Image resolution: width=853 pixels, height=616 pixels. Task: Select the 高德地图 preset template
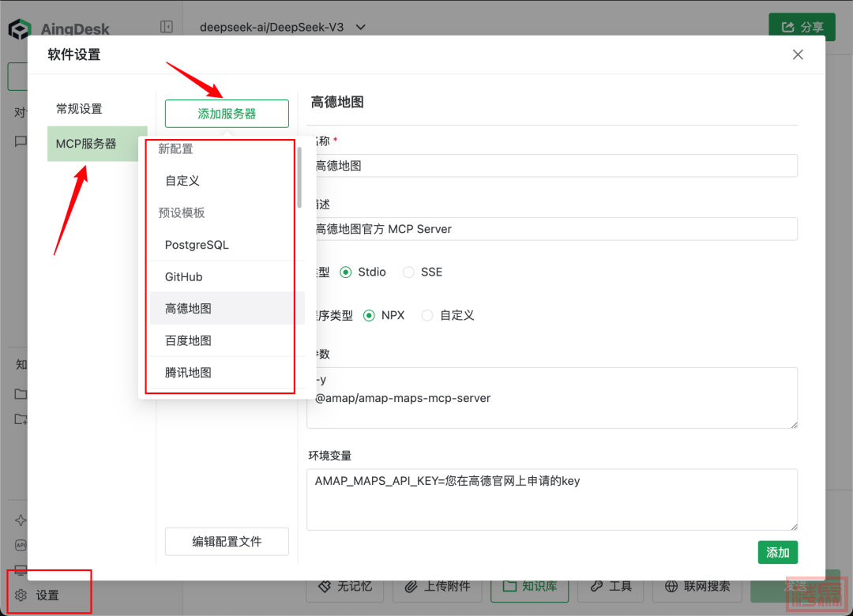tap(227, 309)
